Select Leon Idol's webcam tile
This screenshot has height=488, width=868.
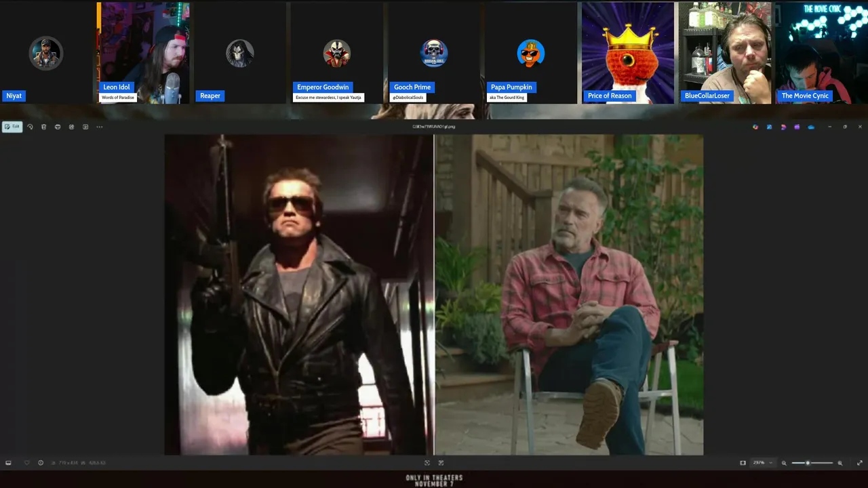coord(143,53)
